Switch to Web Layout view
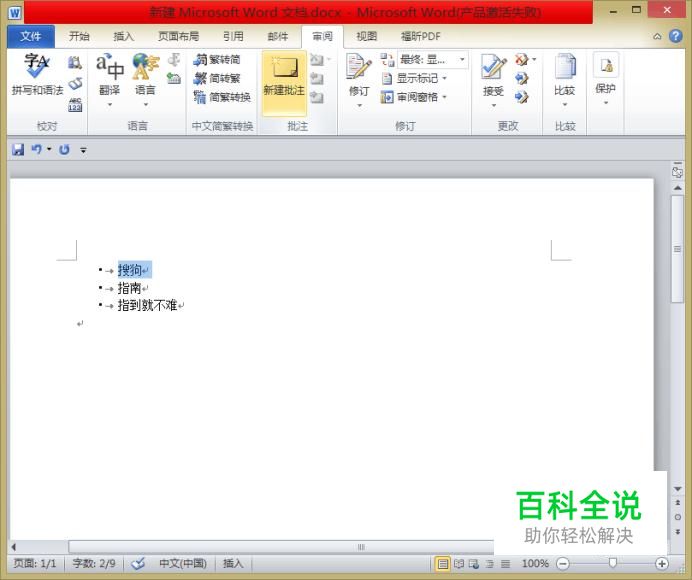The image size is (692, 580). tap(474, 564)
